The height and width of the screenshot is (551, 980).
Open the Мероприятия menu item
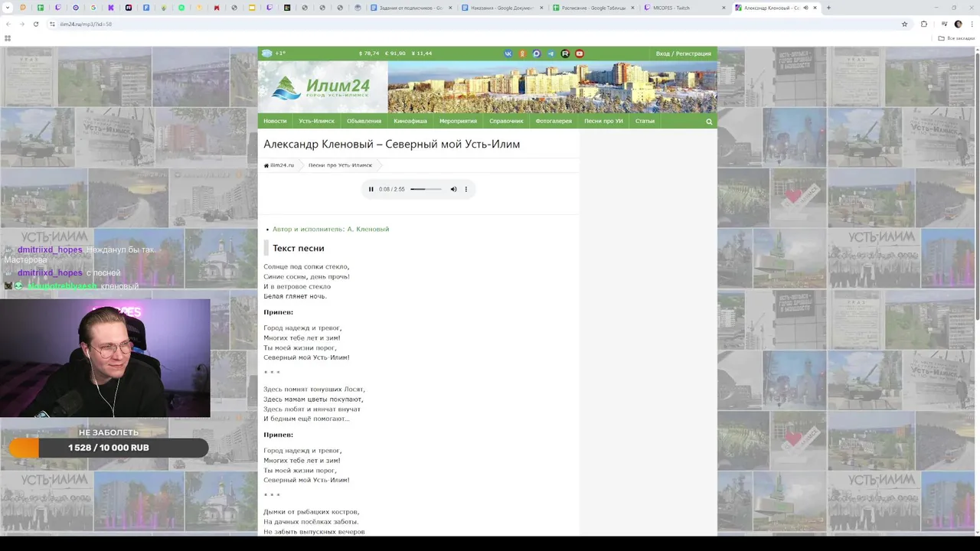458,121
